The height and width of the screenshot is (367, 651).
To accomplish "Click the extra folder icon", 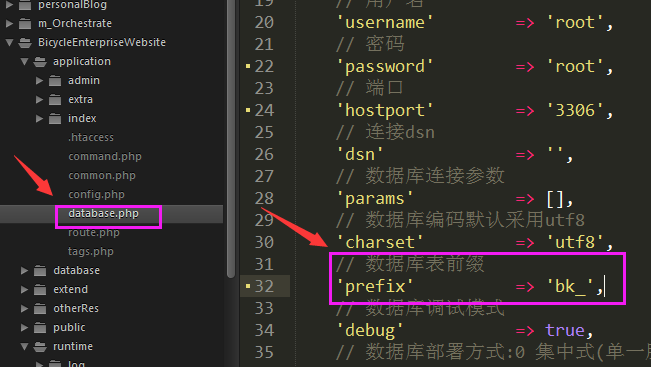I will (55, 100).
